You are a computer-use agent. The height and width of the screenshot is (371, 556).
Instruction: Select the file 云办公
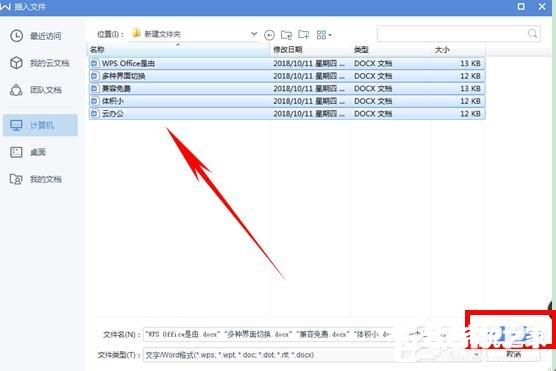point(287,114)
